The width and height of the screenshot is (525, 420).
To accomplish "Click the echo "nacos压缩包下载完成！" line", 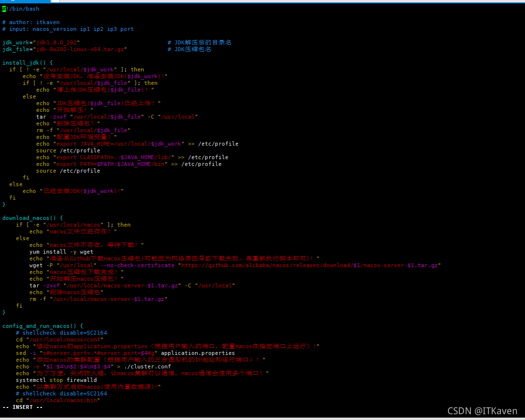I will (76, 272).
